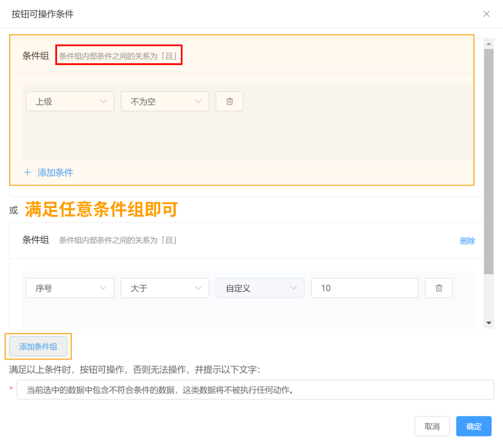The width and height of the screenshot is (503, 448).
Task: Click 添加条件 to add a new condition
Action: click(54, 172)
